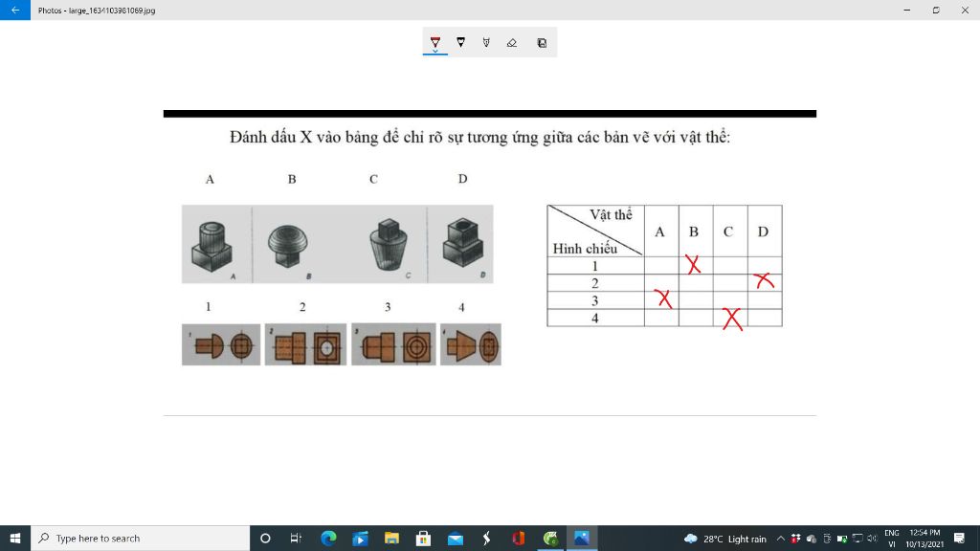980x551 pixels.
Task: Open File Explorer from the taskbar
Action: pos(391,538)
